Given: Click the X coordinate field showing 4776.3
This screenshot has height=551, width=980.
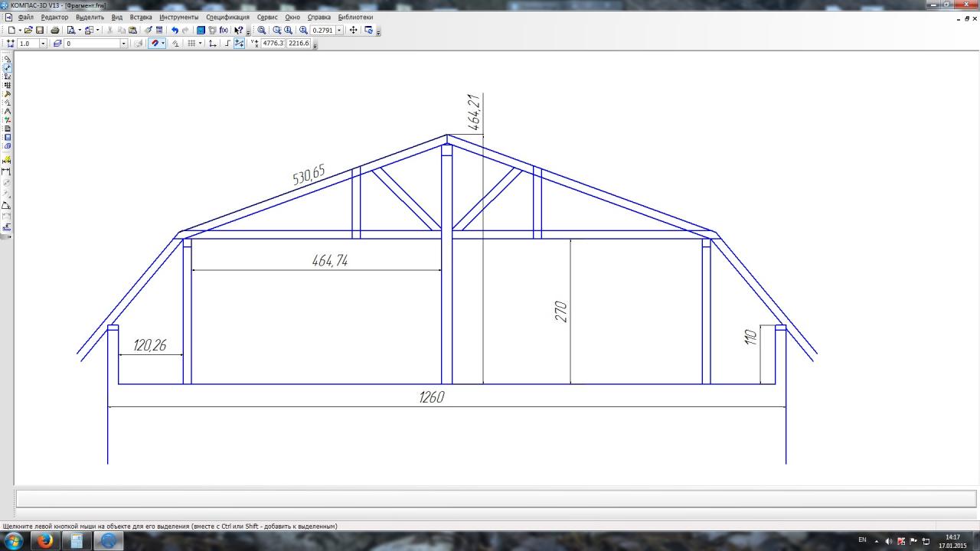Looking at the screenshot, I should (x=273, y=44).
